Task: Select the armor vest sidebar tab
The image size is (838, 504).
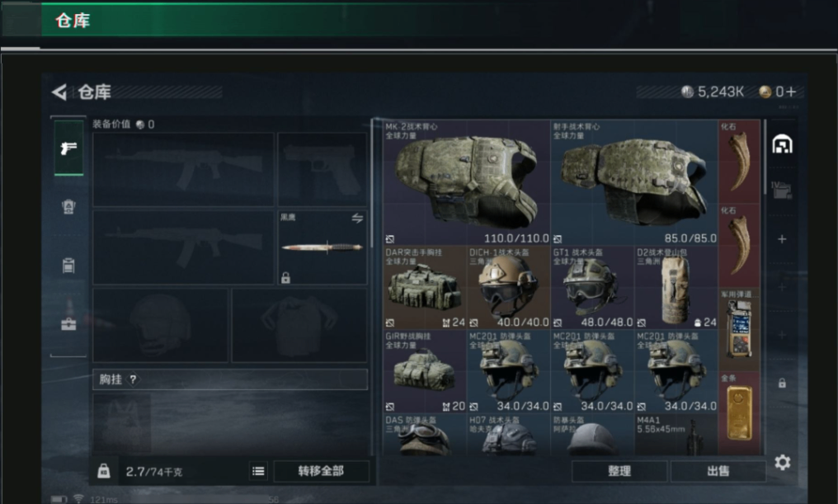Action: point(68,206)
